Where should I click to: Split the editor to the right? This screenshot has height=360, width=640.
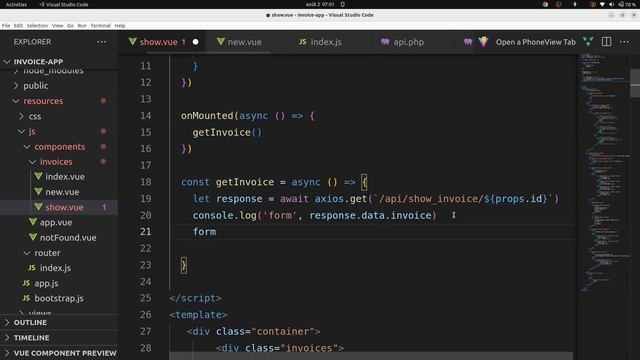[x=607, y=42]
